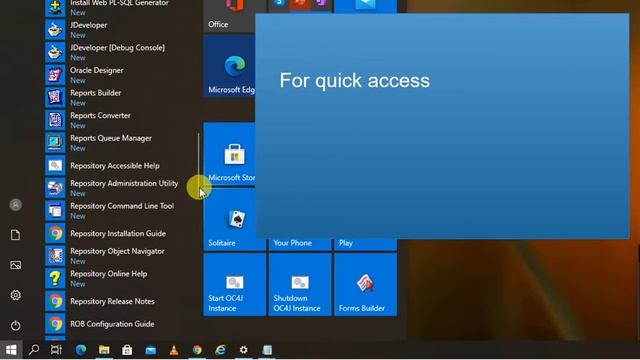Click the Start OC4J Instance tile
Viewport: 640px width, 360px height.
click(x=235, y=284)
